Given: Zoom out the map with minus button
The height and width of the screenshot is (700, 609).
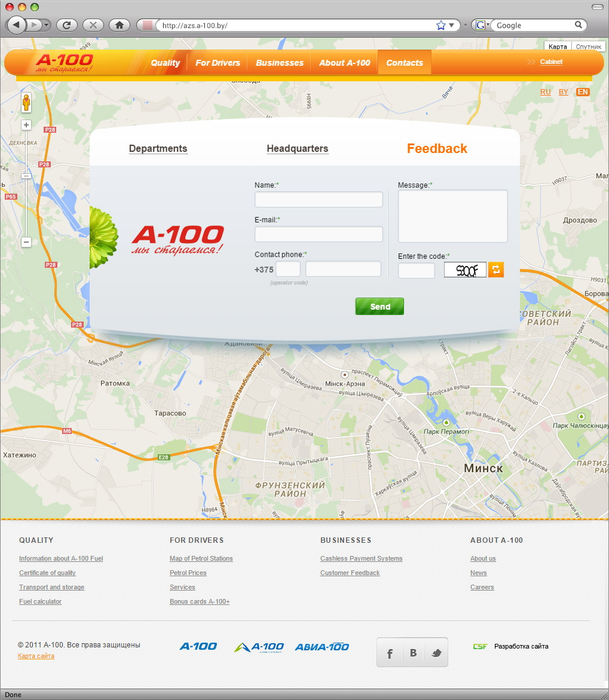Looking at the screenshot, I should pos(26,242).
